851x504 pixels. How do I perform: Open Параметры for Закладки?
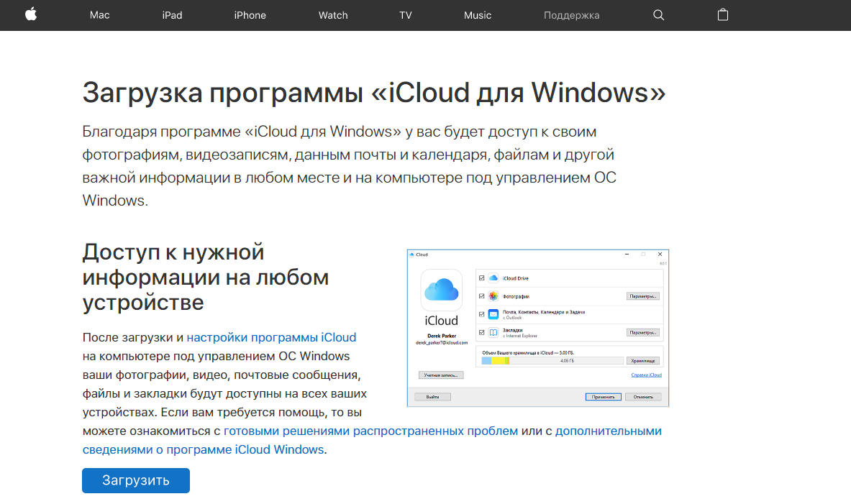[x=642, y=333]
